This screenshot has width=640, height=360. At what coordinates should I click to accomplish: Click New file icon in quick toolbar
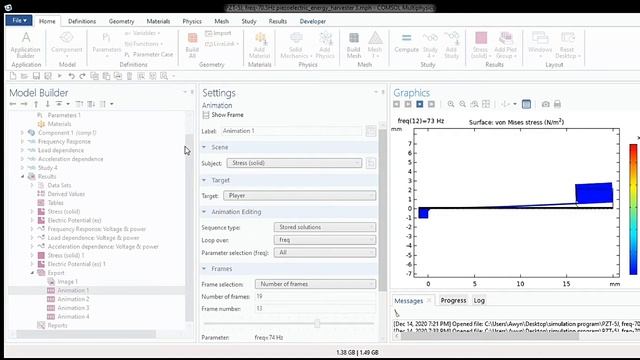pyautogui.click(x=13, y=76)
